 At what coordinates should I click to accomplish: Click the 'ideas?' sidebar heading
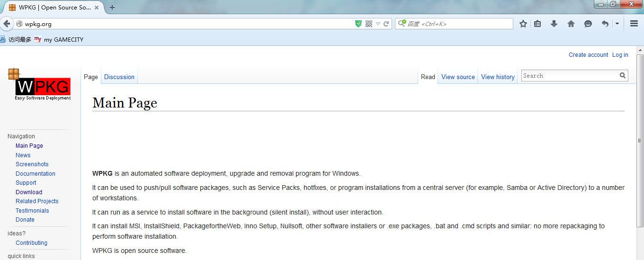click(x=17, y=233)
